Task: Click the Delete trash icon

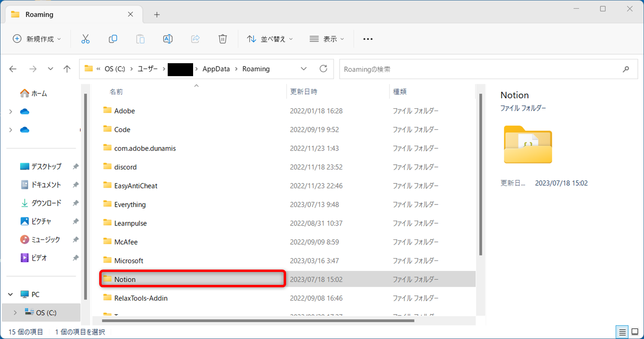Action: pyautogui.click(x=223, y=39)
